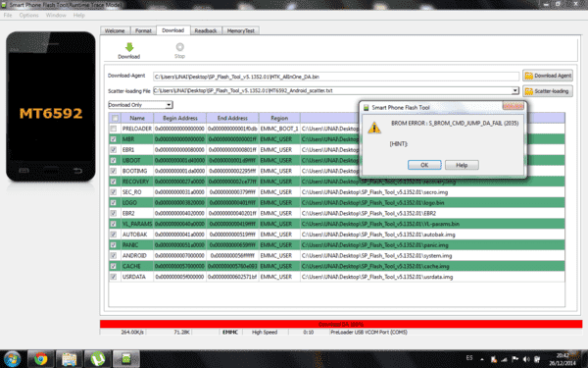The image size is (588, 368).
Task: Click the Scatter-loading browse button
Action: click(548, 91)
